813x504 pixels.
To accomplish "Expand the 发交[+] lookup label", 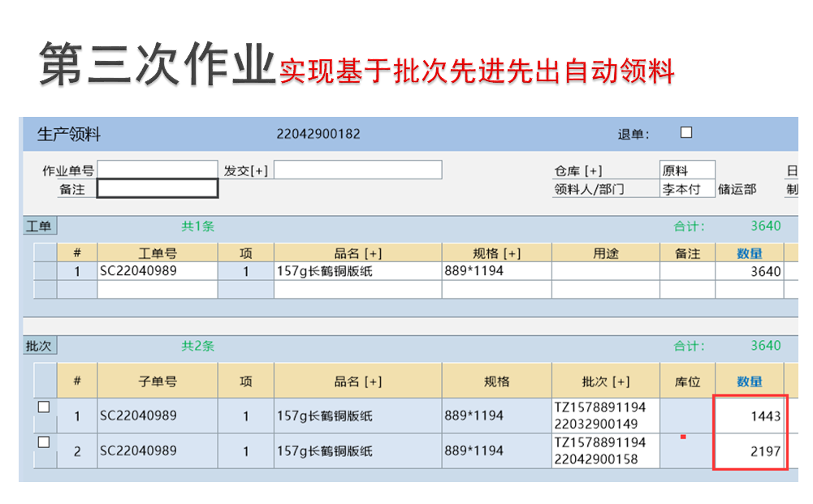I will pos(245,170).
